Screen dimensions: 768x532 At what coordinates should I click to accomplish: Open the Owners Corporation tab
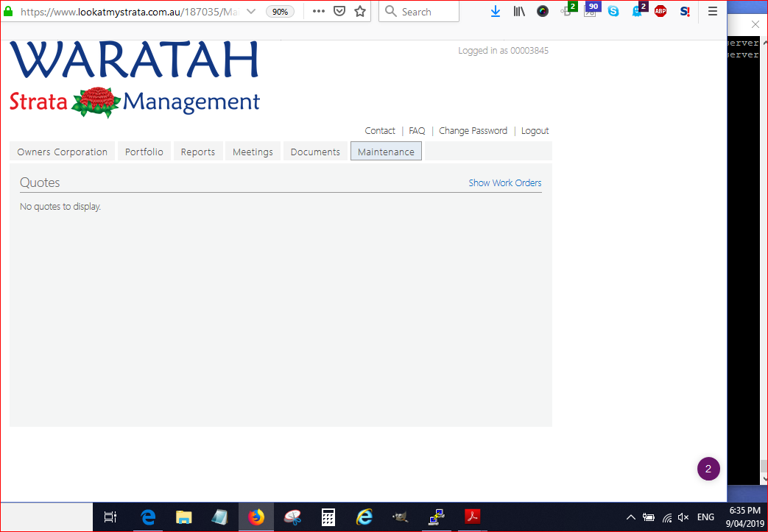coord(62,152)
